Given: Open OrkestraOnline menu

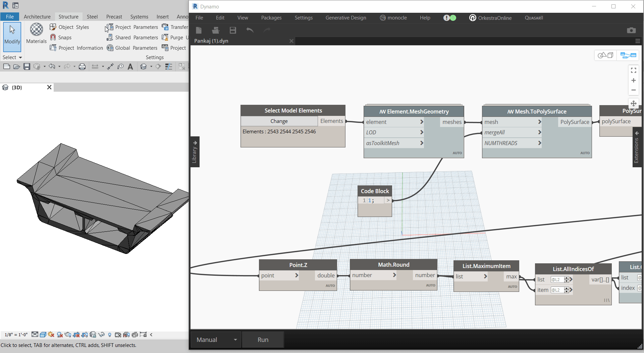Looking at the screenshot, I should tap(490, 18).
